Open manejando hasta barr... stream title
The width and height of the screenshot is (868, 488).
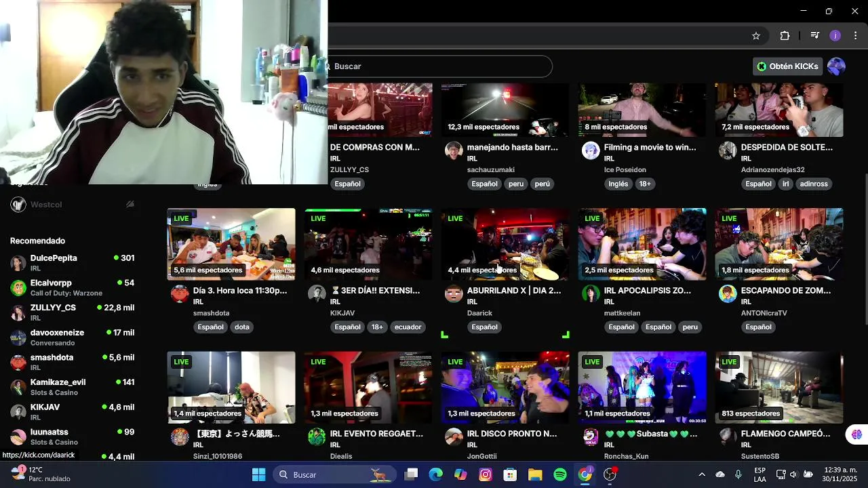513,147
